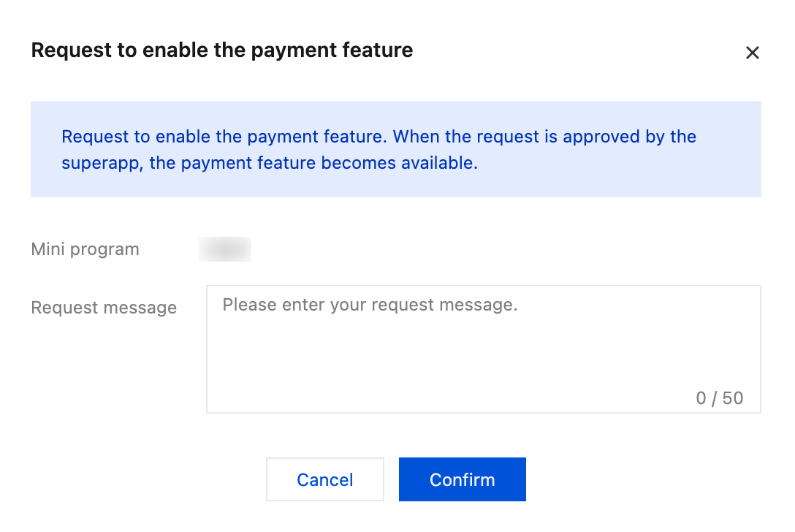Click the word "feature" ending the dialog title

(x=382, y=50)
